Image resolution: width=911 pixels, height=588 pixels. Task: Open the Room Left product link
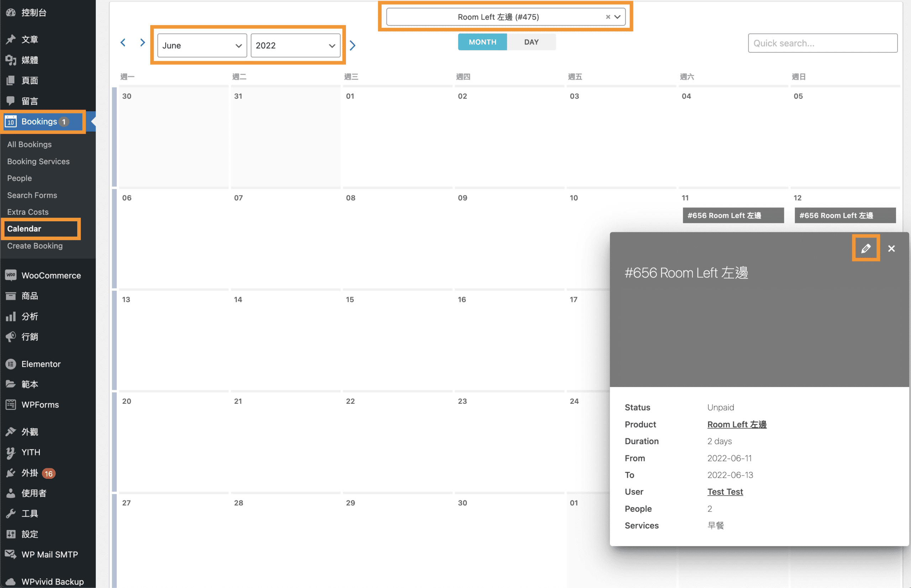click(736, 424)
